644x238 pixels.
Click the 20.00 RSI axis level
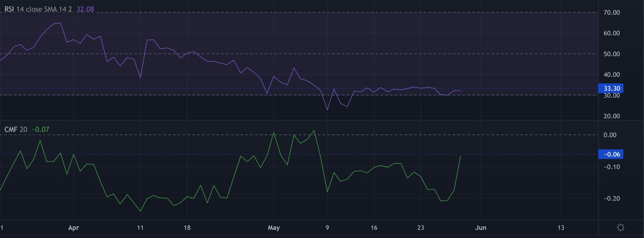(612, 116)
